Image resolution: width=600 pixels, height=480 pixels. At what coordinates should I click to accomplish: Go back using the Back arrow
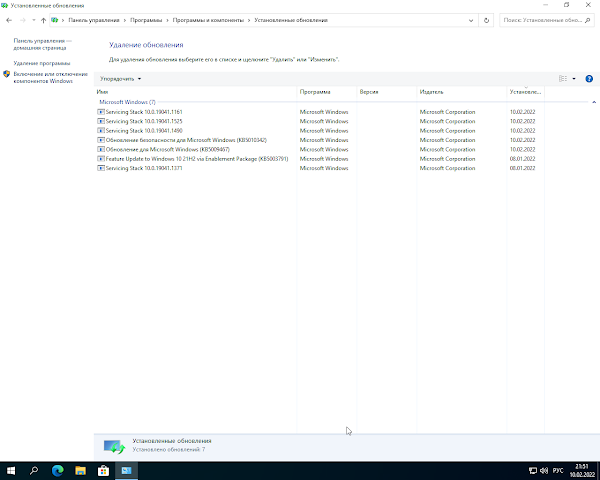click(9, 20)
